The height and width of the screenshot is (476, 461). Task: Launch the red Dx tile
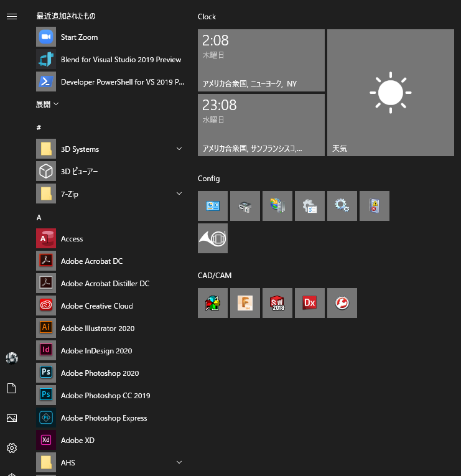pyautogui.click(x=310, y=303)
